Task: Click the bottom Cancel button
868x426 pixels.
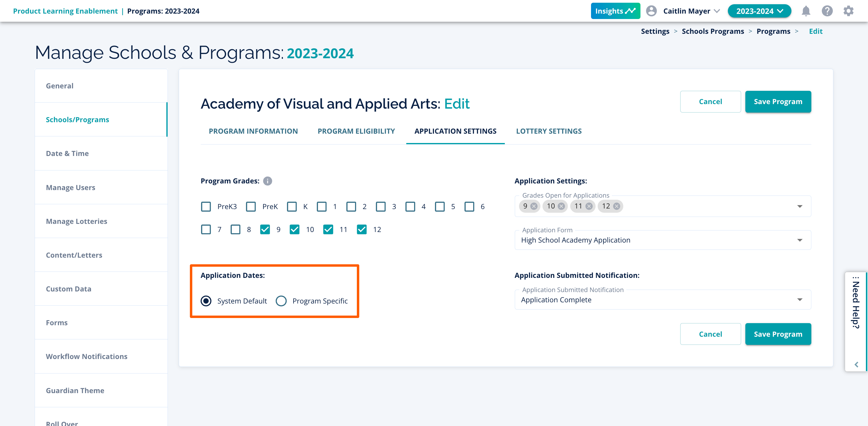Action: coord(710,334)
